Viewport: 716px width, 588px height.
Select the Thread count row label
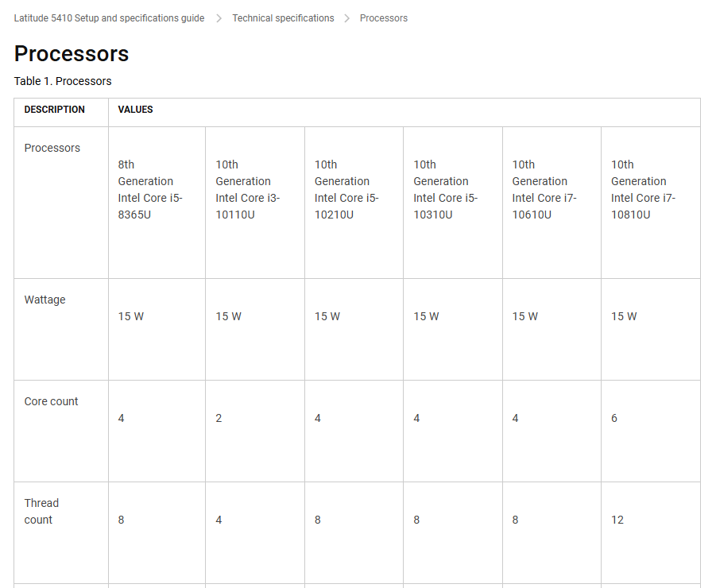point(41,511)
